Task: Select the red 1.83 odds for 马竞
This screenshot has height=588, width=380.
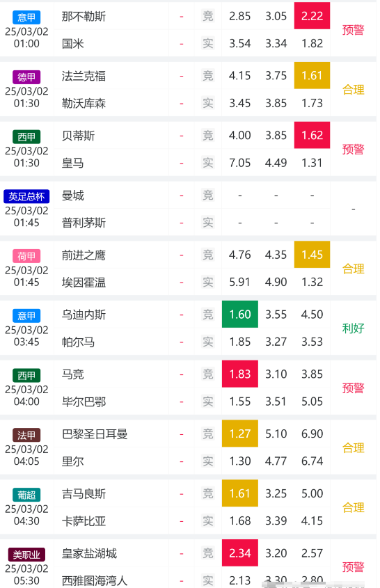Action: click(240, 374)
